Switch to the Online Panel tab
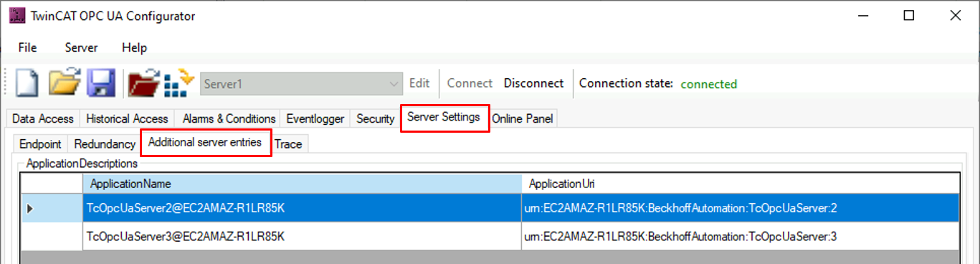The width and height of the screenshot is (980, 264). click(522, 118)
